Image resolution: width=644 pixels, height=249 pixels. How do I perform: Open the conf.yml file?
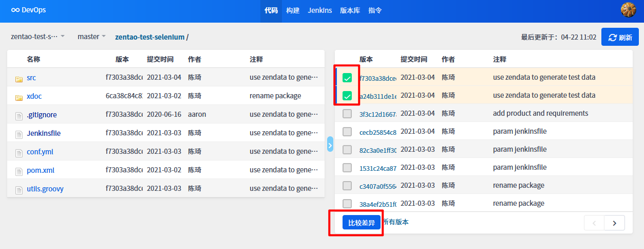(40, 152)
